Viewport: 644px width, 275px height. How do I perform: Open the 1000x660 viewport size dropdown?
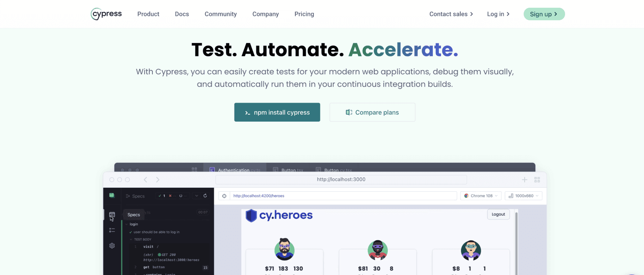click(523, 196)
